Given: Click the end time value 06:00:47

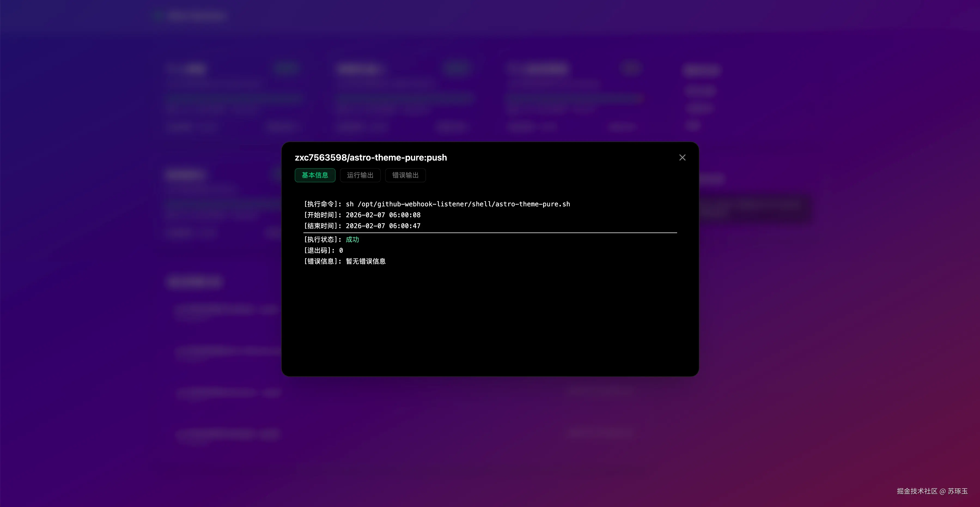Looking at the screenshot, I should point(404,226).
